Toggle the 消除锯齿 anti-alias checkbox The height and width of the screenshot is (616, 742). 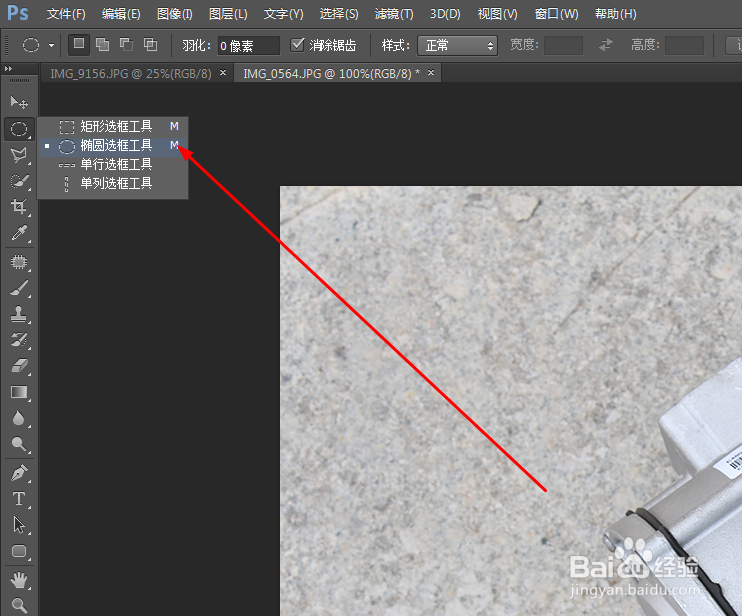pos(297,45)
